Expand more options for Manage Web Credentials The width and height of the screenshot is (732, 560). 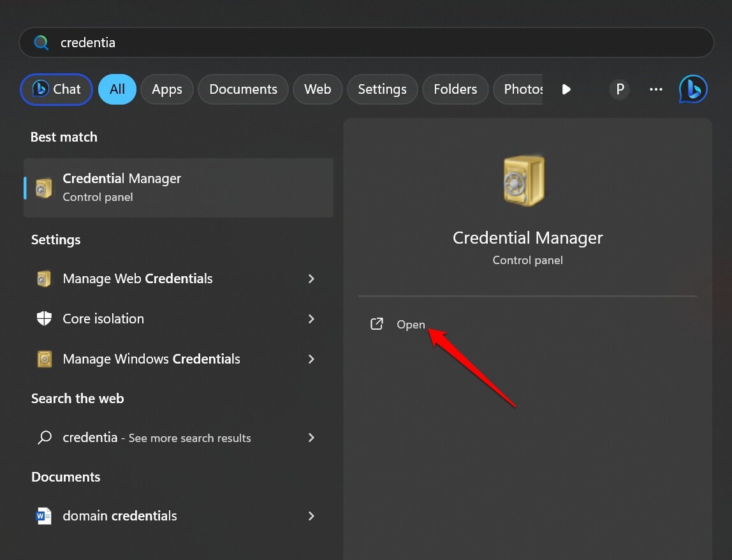click(x=311, y=279)
